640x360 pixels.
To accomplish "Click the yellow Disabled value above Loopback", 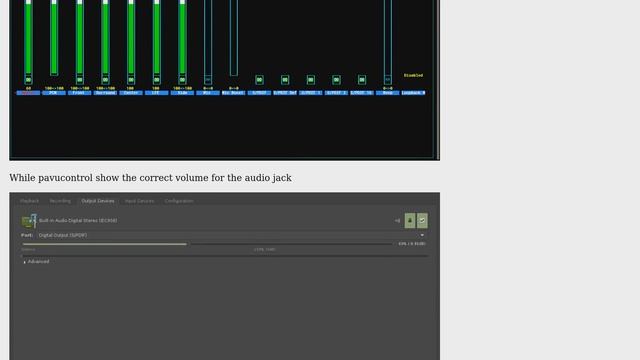I will (x=413, y=76).
